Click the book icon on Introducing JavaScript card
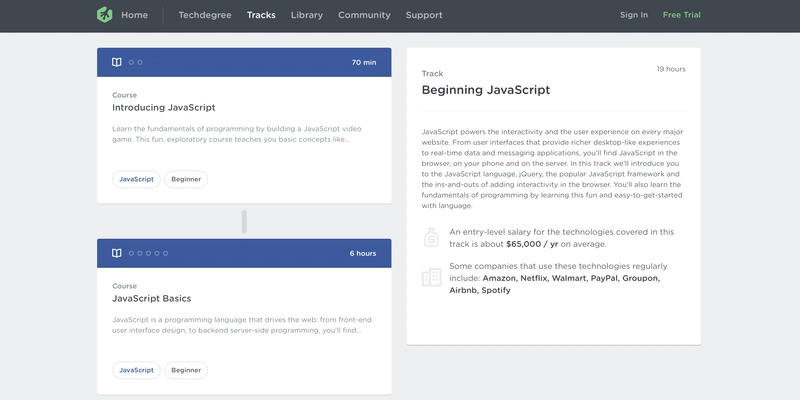This screenshot has height=400, width=800. [117, 62]
